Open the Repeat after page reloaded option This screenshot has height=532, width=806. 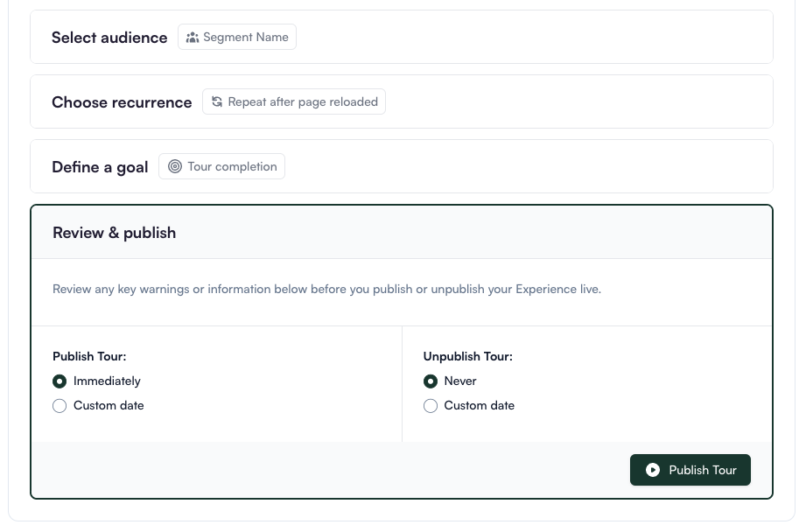294,101
